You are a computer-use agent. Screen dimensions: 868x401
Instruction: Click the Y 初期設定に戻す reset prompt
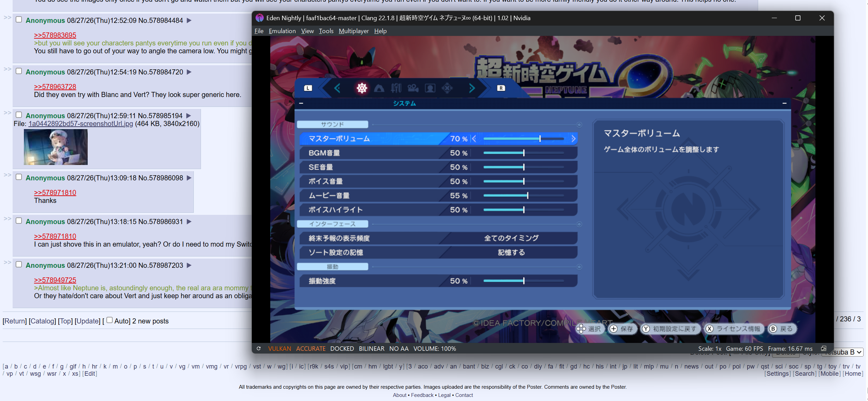[670, 329]
